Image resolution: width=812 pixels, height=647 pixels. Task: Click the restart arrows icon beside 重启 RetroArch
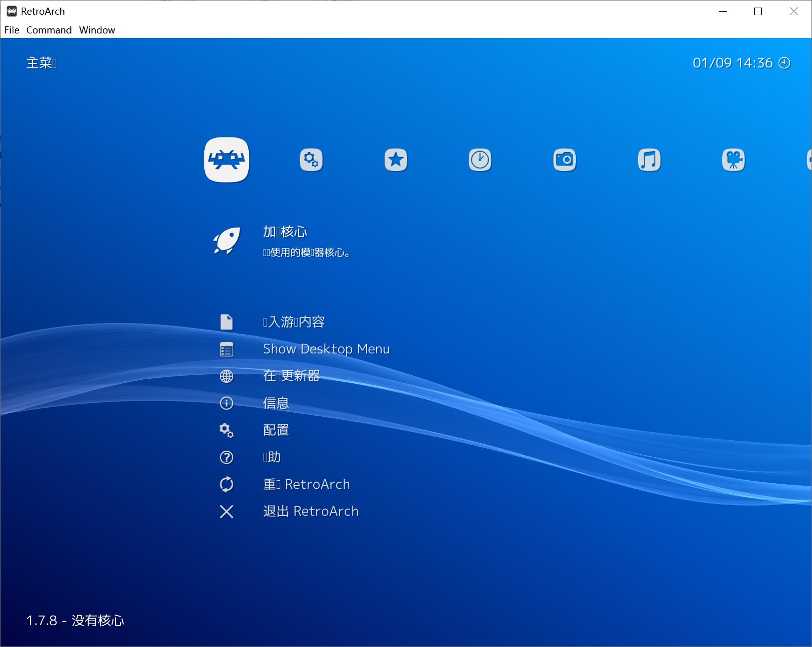227,484
